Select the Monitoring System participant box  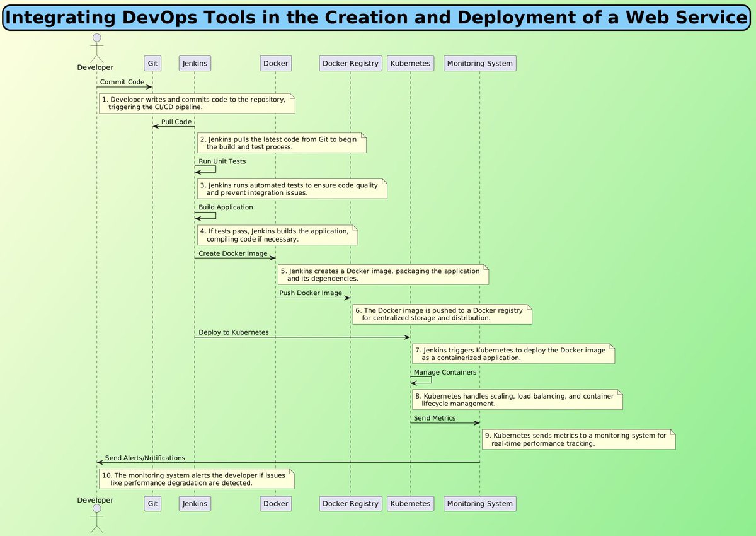pyautogui.click(x=479, y=63)
